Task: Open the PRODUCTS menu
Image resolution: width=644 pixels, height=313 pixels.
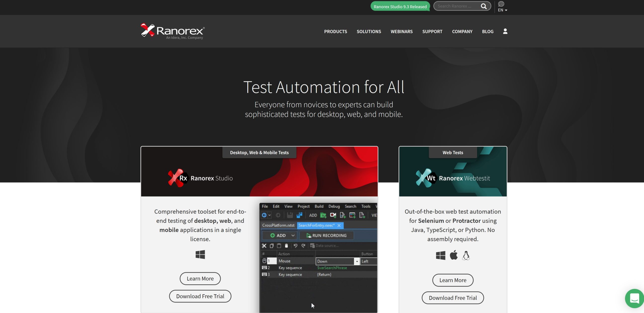Action: coord(335,31)
